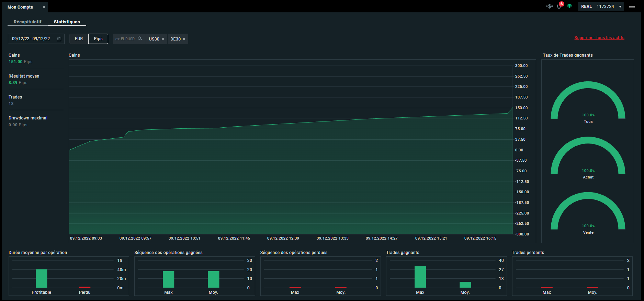Image resolution: width=644 pixels, height=301 pixels.
Task: Switch results display to EUR
Action: click(x=79, y=39)
